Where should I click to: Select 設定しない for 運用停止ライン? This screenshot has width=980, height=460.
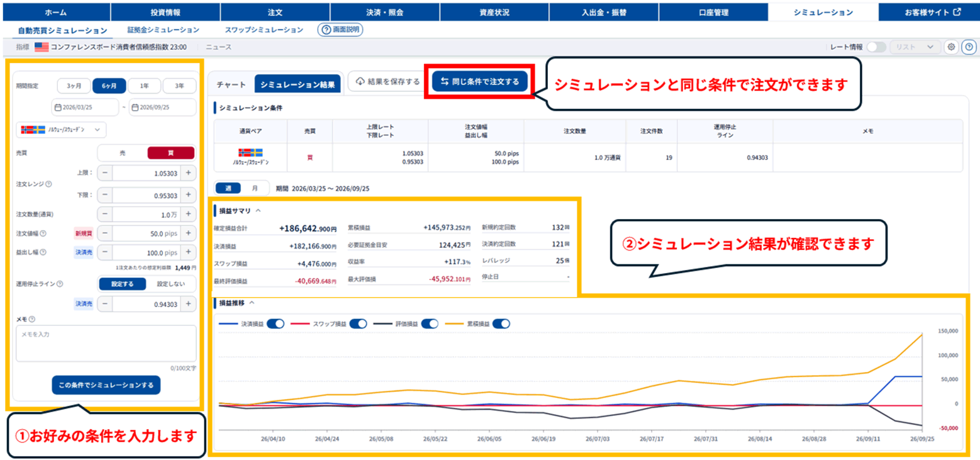point(170,284)
